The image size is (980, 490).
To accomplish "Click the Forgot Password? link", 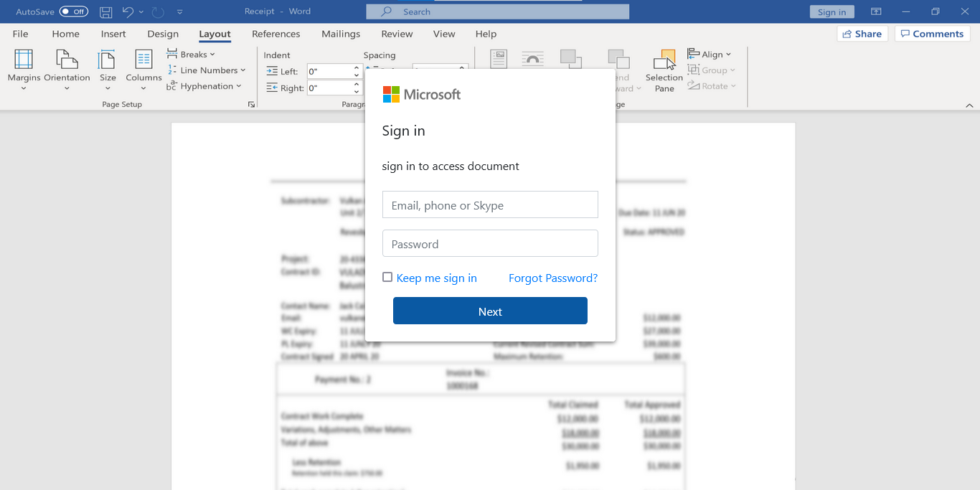I will coord(553,278).
